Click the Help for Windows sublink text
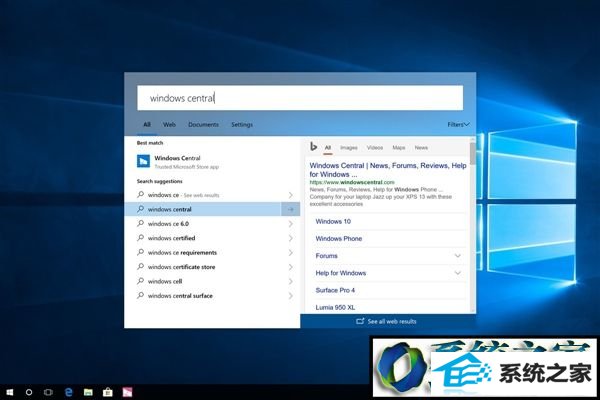This screenshot has height=400, width=600. (341, 273)
